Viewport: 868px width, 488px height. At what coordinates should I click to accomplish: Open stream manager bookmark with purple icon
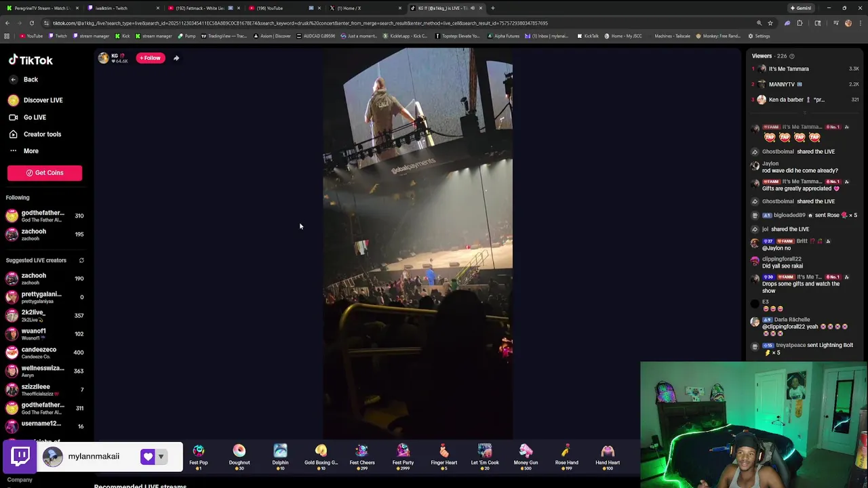pyautogui.click(x=92, y=36)
